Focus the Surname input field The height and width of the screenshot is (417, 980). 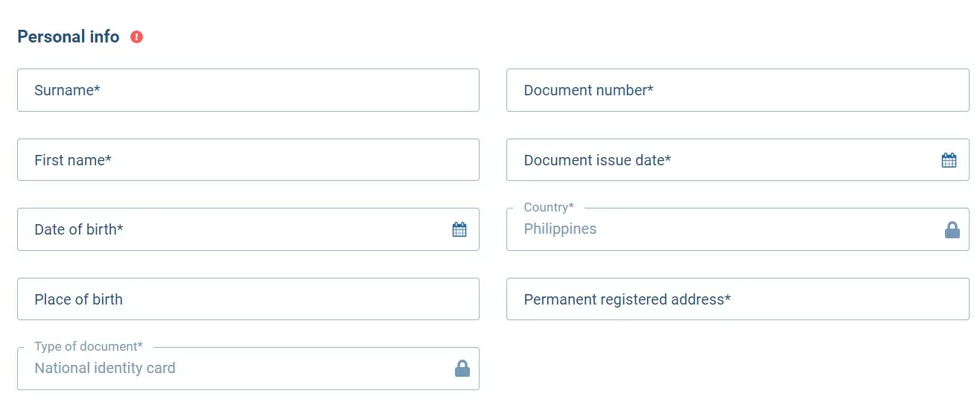[248, 90]
